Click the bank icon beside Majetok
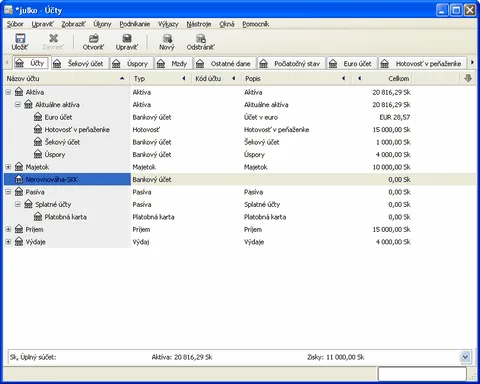 click(x=19, y=167)
